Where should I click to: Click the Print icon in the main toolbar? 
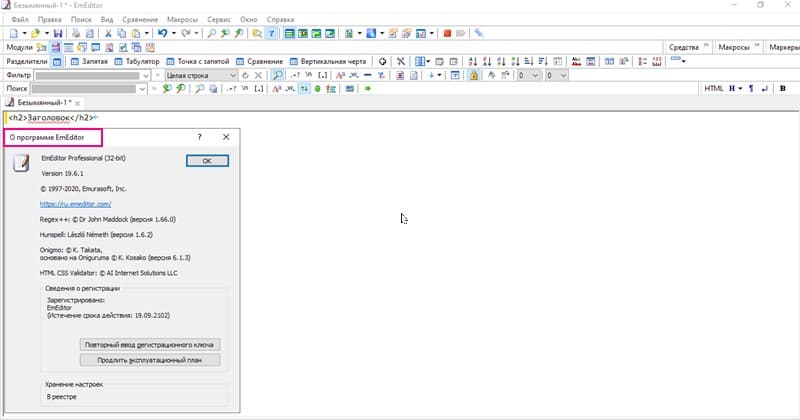[x=76, y=33]
